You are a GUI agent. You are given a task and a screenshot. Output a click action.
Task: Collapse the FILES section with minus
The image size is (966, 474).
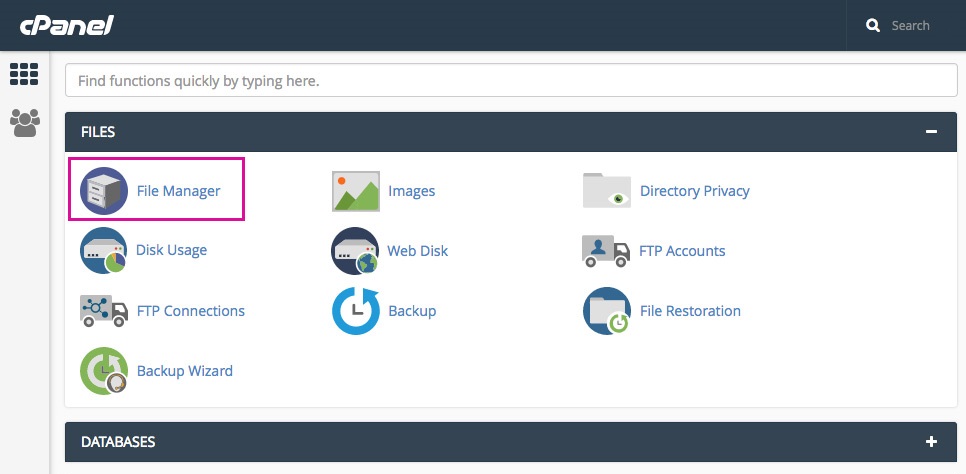(x=932, y=131)
